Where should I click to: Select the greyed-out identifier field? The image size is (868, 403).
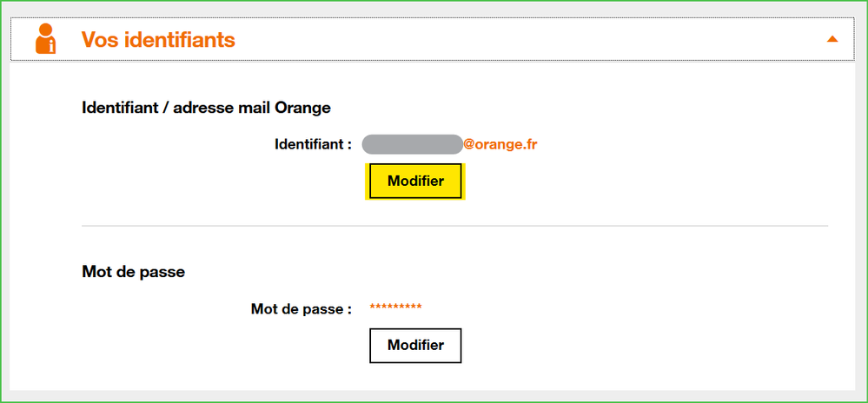pos(412,144)
